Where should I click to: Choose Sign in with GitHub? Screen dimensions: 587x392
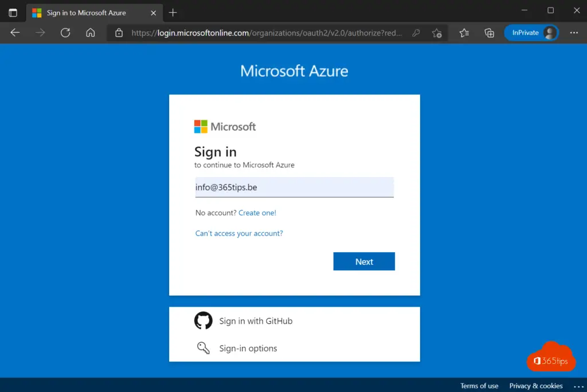(x=256, y=321)
